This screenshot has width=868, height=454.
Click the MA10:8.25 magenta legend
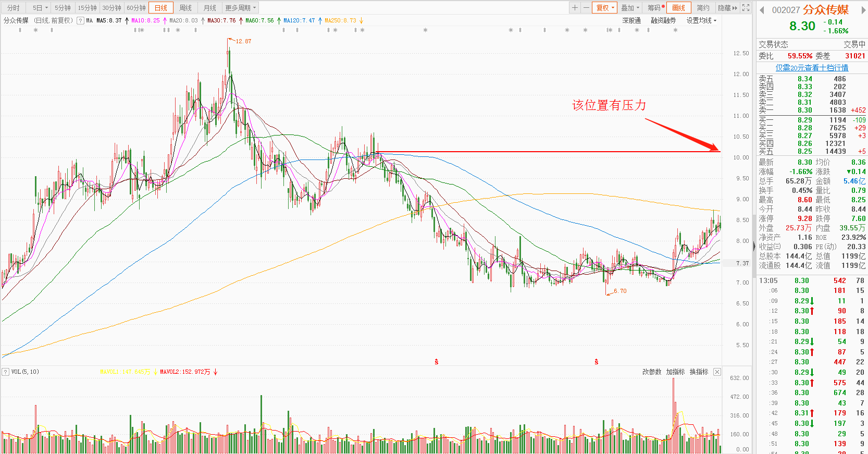click(x=146, y=21)
